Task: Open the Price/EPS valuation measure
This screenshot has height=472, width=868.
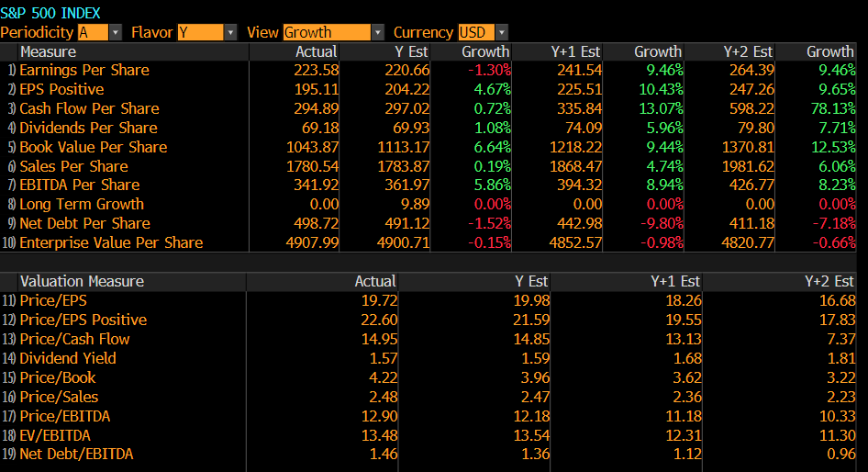Action: pos(53,301)
